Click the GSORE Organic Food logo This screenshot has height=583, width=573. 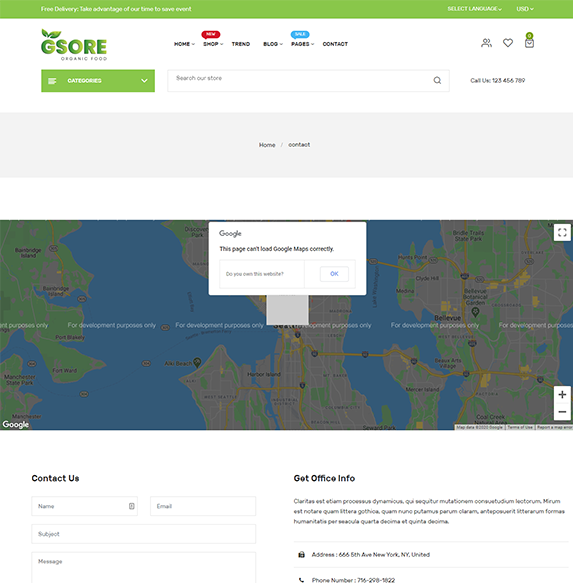tap(74, 45)
